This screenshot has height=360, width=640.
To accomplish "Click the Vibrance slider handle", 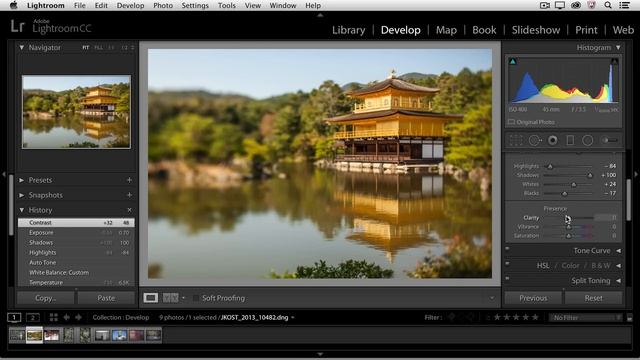I will (x=568, y=227).
